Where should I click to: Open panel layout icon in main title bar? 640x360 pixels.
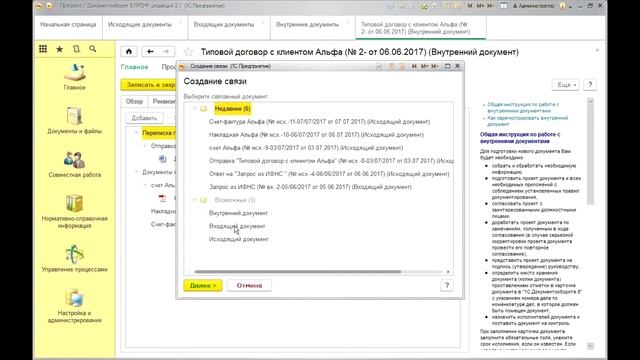coord(504,6)
